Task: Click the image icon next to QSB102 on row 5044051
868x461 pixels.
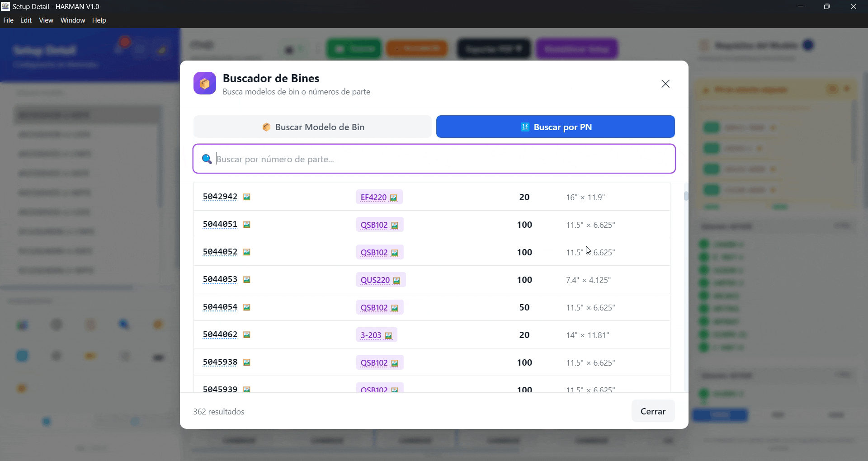Action: tap(394, 225)
